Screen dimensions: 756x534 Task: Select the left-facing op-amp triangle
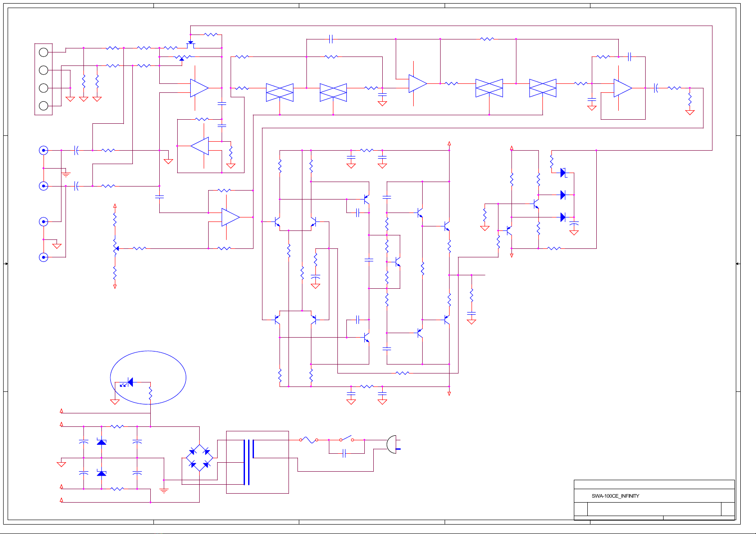[200, 146]
